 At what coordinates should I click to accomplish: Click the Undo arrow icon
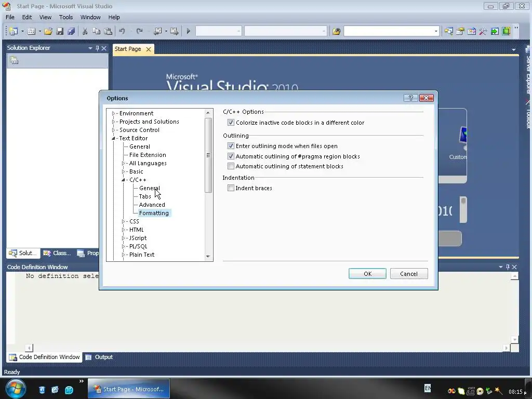click(122, 31)
